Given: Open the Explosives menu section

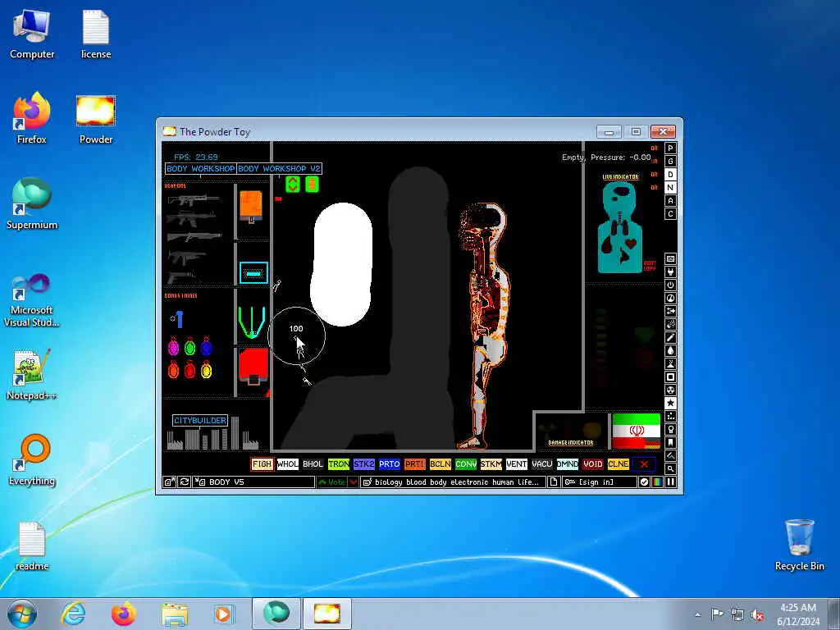Looking at the screenshot, I should click(670, 325).
